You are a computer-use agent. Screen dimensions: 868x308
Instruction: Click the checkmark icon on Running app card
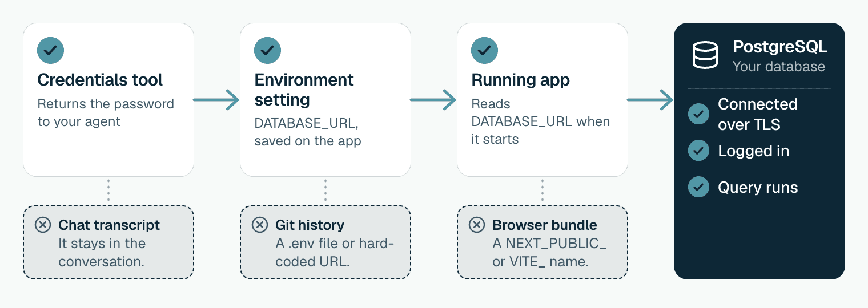click(484, 50)
